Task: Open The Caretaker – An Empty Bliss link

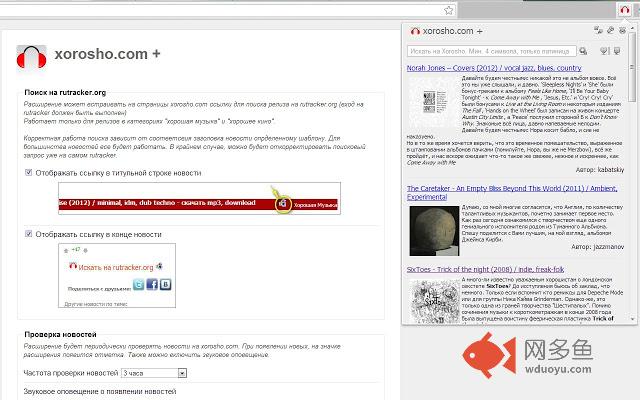Action: 512,193
